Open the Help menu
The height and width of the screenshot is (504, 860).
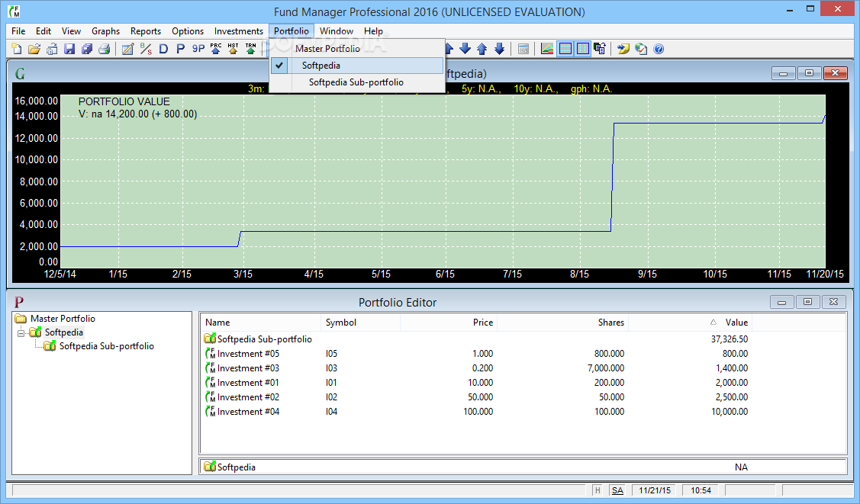click(x=373, y=31)
